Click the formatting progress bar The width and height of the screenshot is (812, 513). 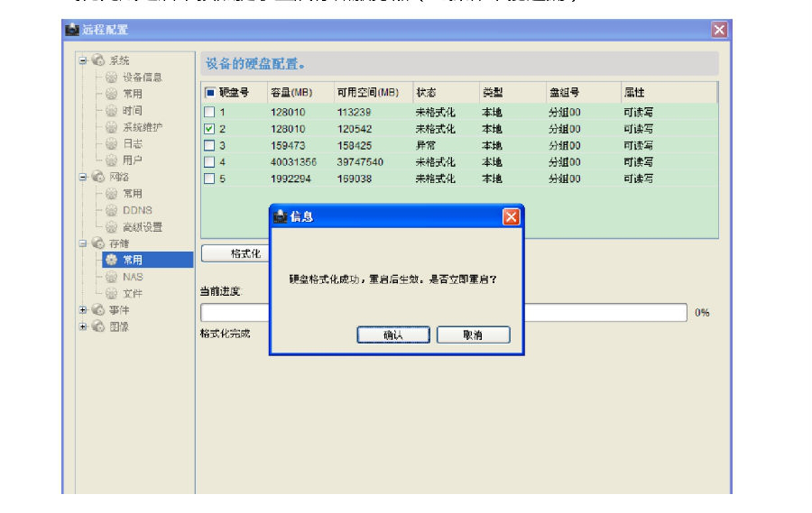(444, 312)
